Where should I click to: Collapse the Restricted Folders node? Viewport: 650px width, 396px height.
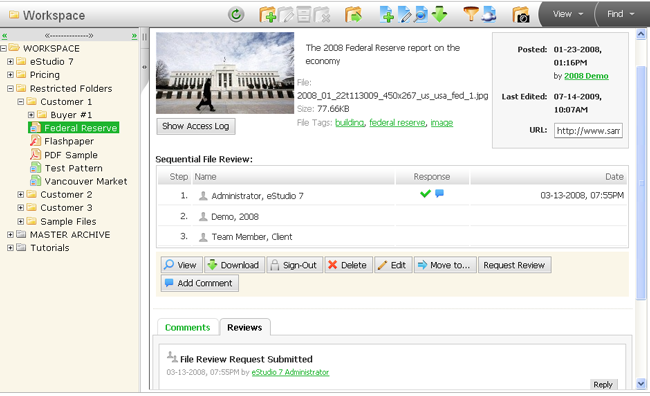pyautogui.click(x=10, y=88)
